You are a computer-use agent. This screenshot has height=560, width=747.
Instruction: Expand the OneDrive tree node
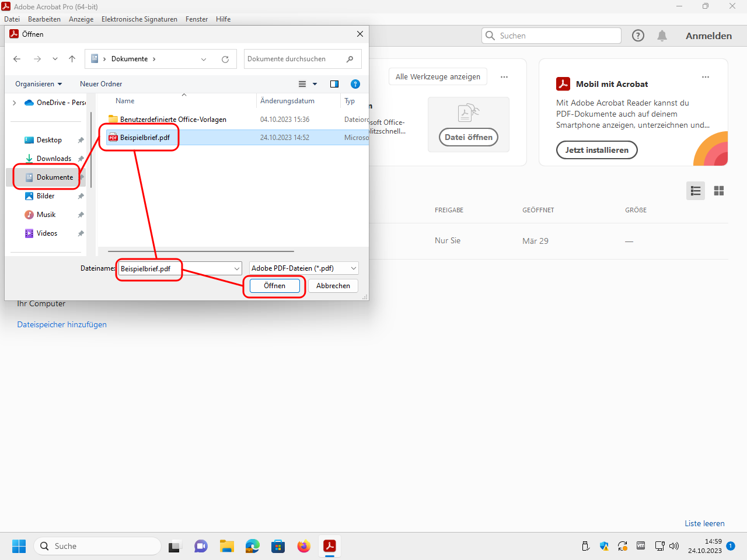click(15, 103)
